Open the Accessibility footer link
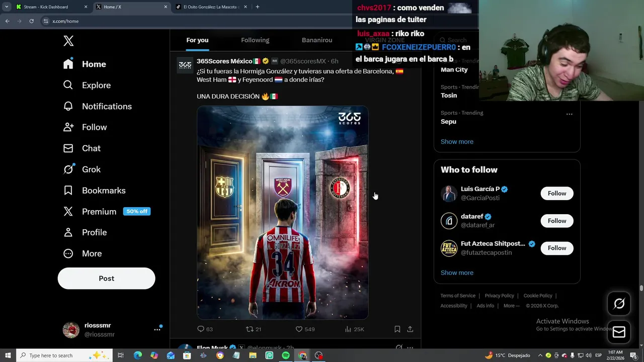The image size is (644, 362). (454, 306)
